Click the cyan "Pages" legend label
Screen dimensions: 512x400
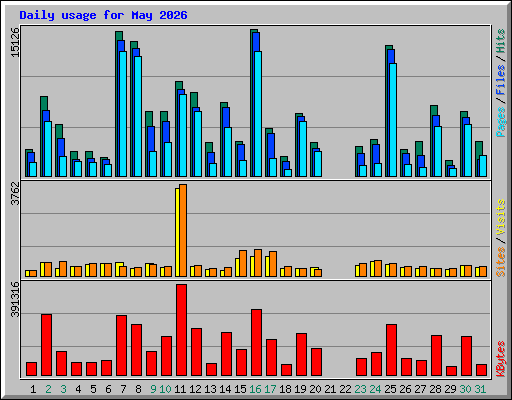[x=500, y=122]
